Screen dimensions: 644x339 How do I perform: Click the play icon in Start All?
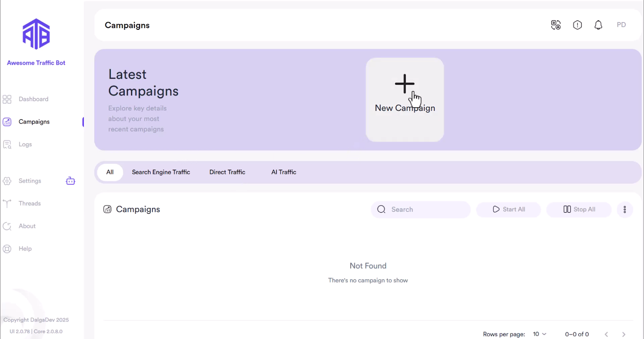496,209
